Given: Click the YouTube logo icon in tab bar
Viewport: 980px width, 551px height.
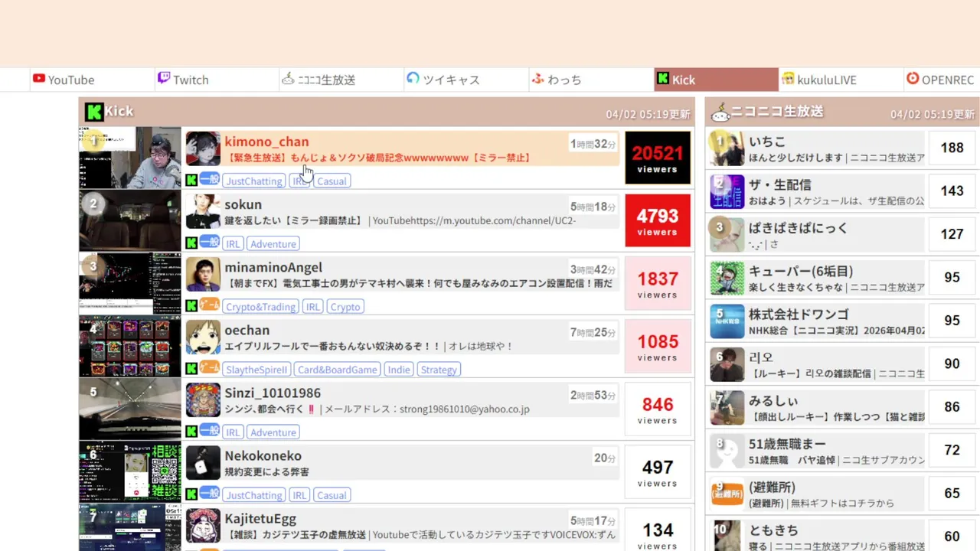Looking at the screenshot, I should coord(38,79).
